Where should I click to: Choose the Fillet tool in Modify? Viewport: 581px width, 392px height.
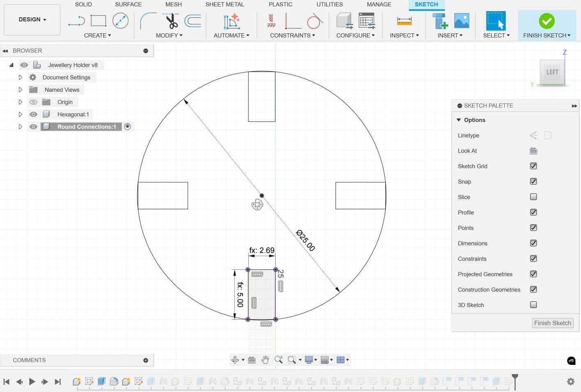coord(148,21)
